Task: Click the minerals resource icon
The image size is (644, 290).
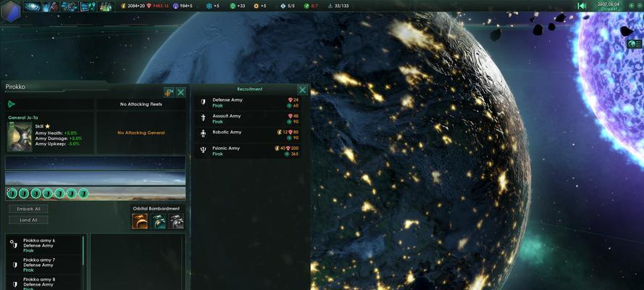Action: (149, 6)
